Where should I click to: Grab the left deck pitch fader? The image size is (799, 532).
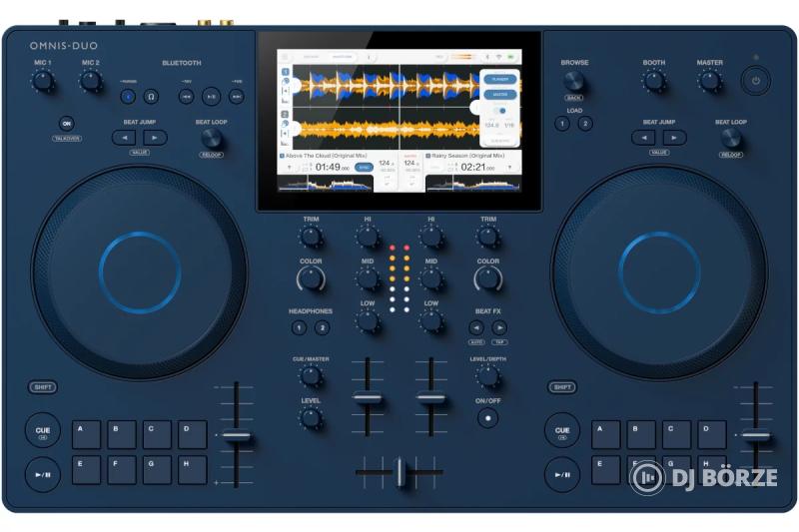pyautogui.click(x=236, y=436)
